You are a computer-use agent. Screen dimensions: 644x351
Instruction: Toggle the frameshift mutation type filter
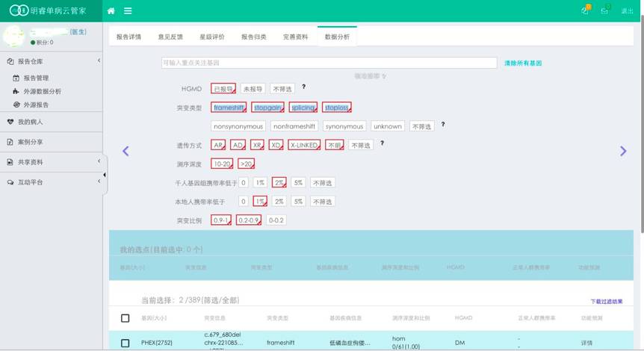pos(229,108)
